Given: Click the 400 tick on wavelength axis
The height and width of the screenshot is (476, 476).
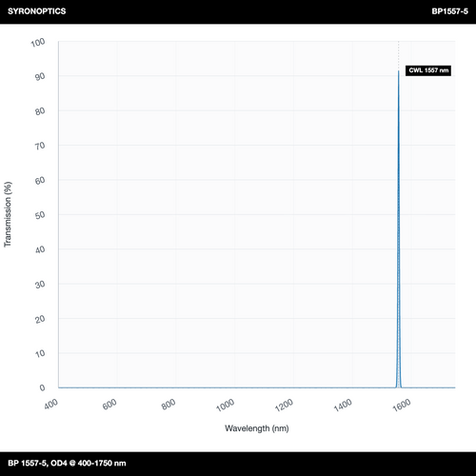Looking at the screenshot, I should point(50,405).
